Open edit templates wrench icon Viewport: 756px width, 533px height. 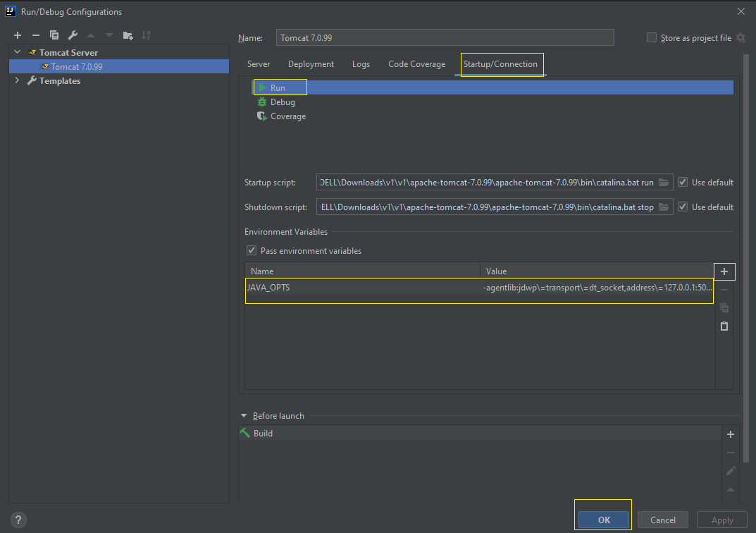pyautogui.click(x=73, y=35)
